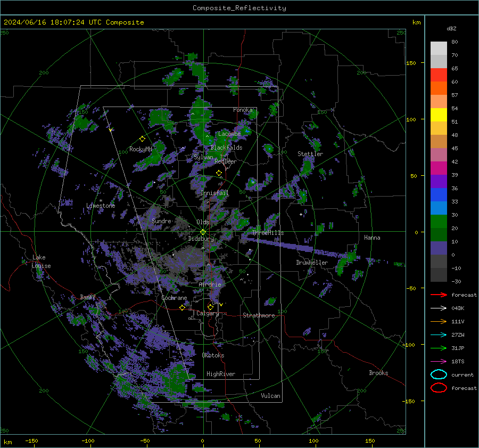This screenshot has height=448, width=479.
Task: Click the Calgary city label
Action: coord(208,313)
